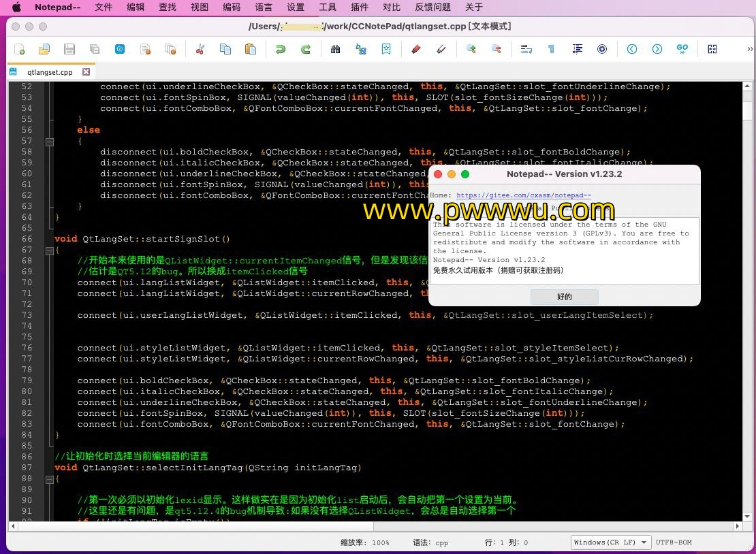Image resolution: width=756 pixels, height=554 pixels.
Task: Open the 语言 menu
Action: (x=264, y=7)
